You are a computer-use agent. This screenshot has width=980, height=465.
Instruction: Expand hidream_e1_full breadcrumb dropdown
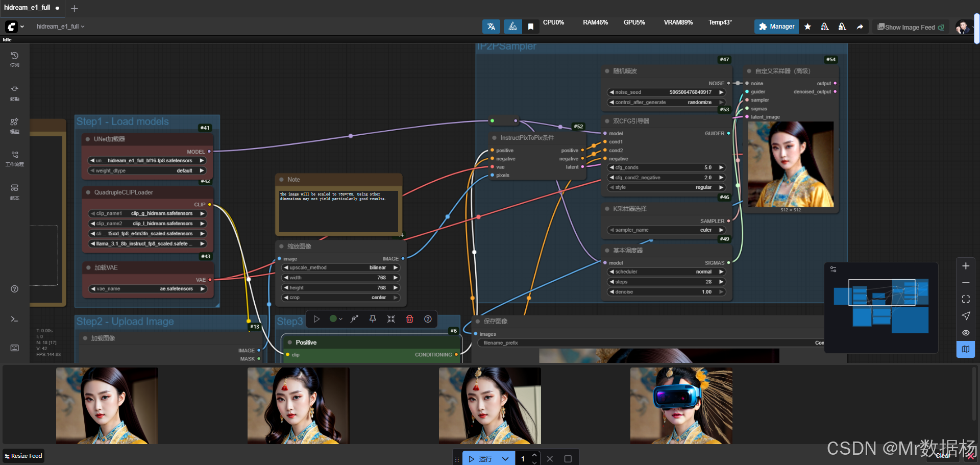pyautogui.click(x=60, y=27)
